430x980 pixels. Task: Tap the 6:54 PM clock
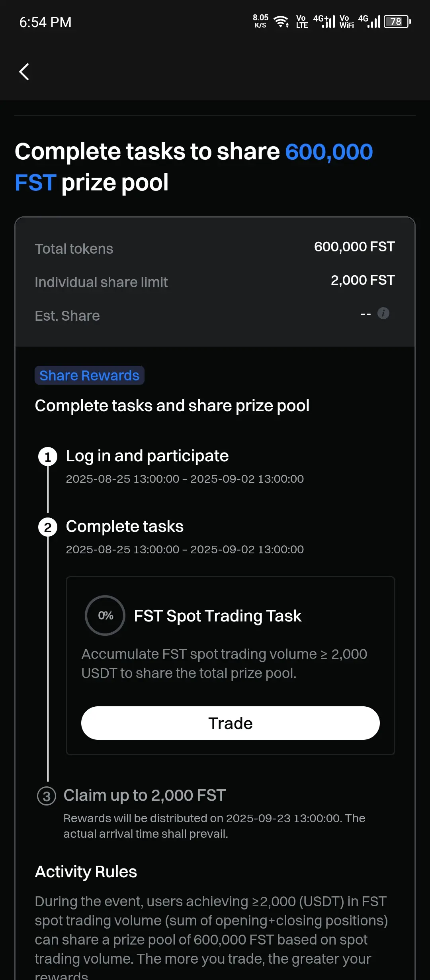45,22
